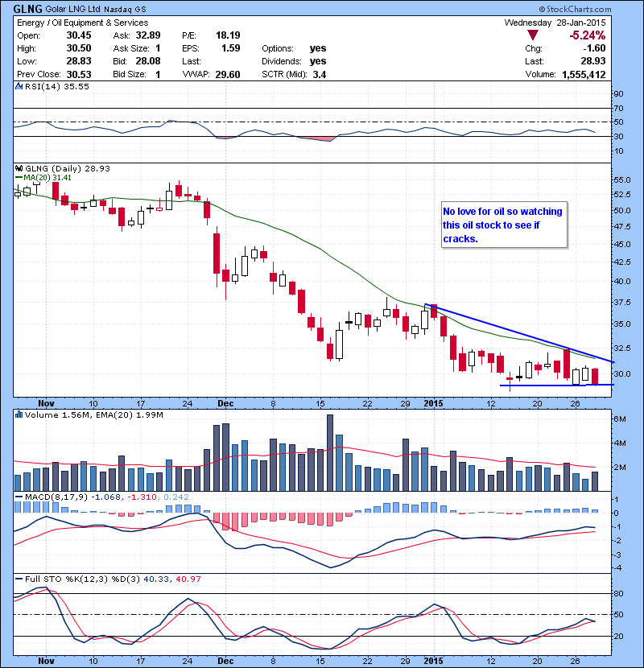Click the GLNG (Daily) 28.93 chart label
This screenshot has height=668, width=644.
click(x=68, y=168)
